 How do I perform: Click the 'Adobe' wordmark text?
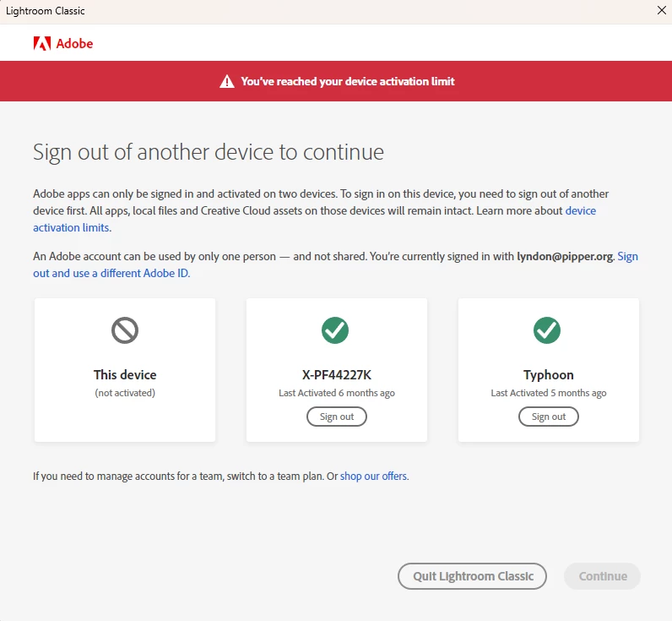pyautogui.click(x=74, y=44)
